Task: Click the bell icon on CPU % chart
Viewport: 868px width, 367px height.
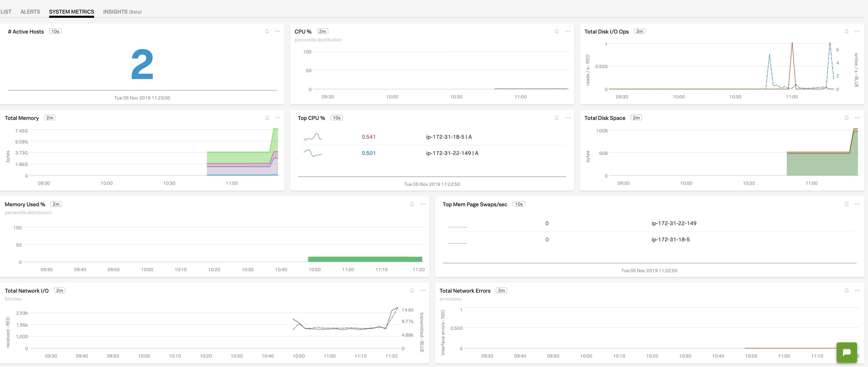Action: tap(557, 31)
